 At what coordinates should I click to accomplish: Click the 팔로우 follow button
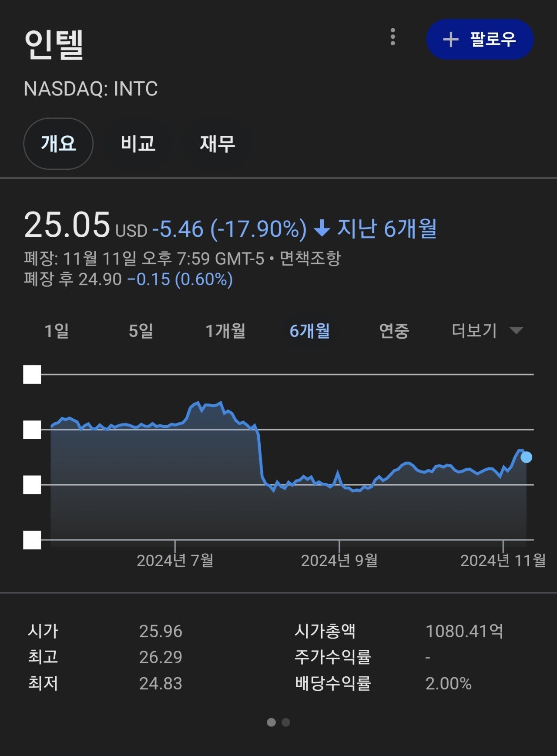[480, 39]
